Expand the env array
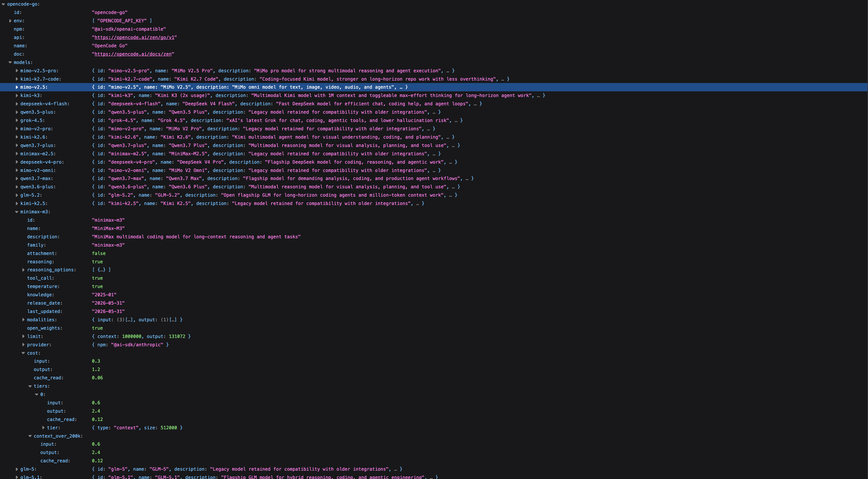 click(x=10, y=21)
